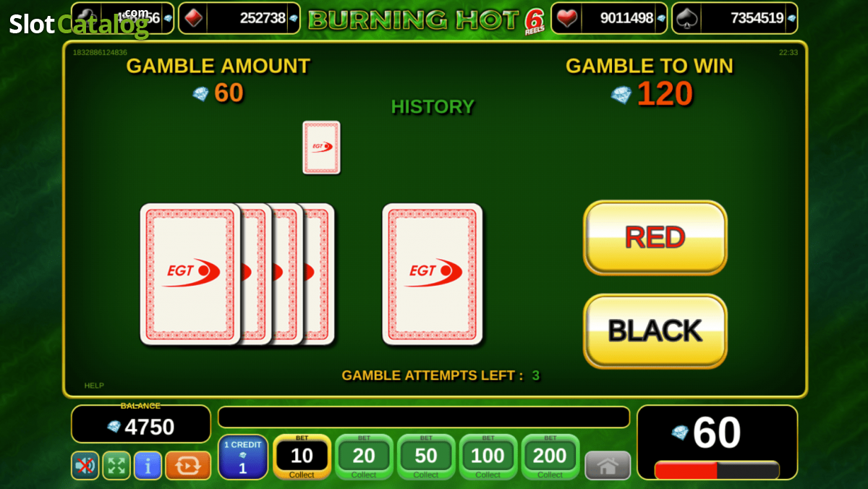Image resolution: width=868 pixels, height=489 pixels.
Task: Click the spades jackpot counter 7354519
Action: pos(735,18)
